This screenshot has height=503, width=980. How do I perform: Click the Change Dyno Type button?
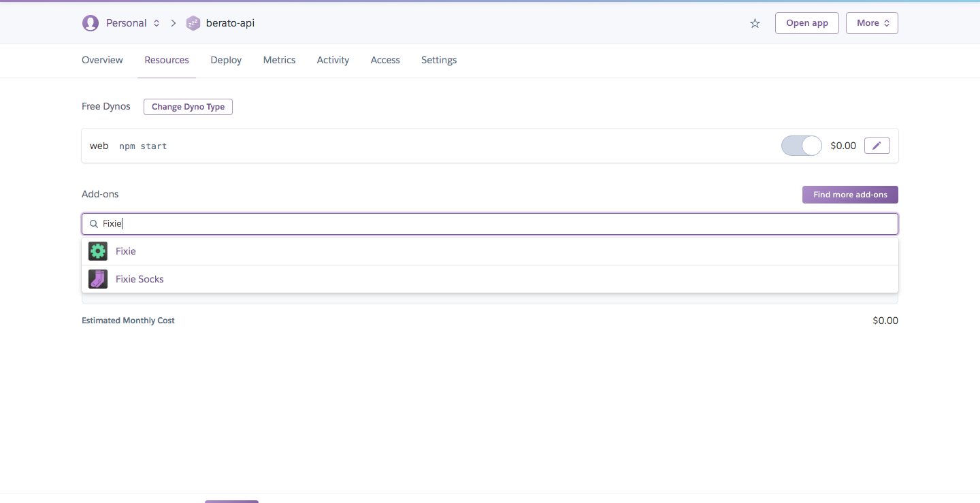(188, 107)
